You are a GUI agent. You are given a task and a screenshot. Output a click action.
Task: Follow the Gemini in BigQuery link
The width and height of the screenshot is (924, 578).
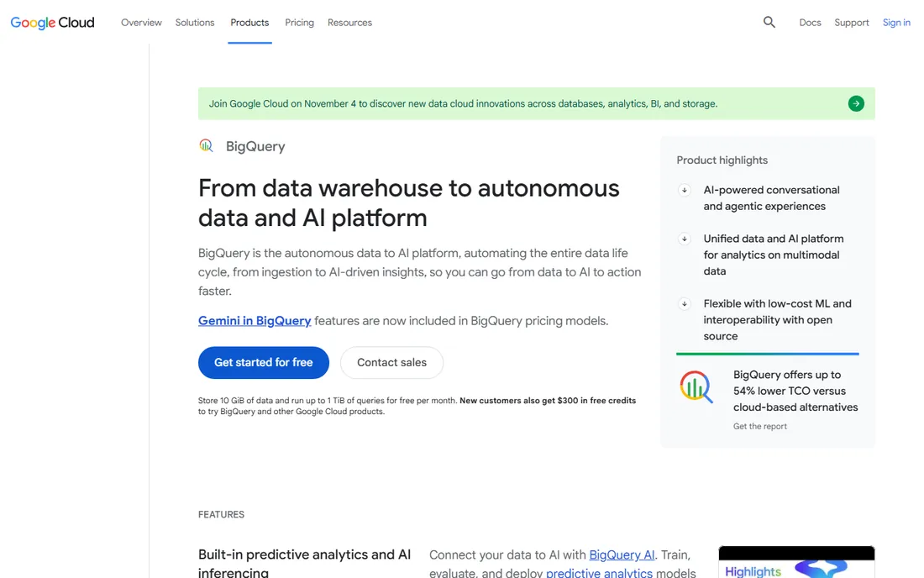(255, 321)
